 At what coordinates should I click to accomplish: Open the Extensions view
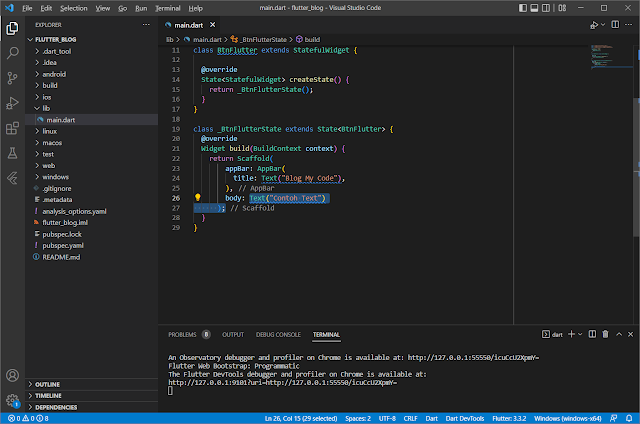pyautogui.click(x=13, y=128)
